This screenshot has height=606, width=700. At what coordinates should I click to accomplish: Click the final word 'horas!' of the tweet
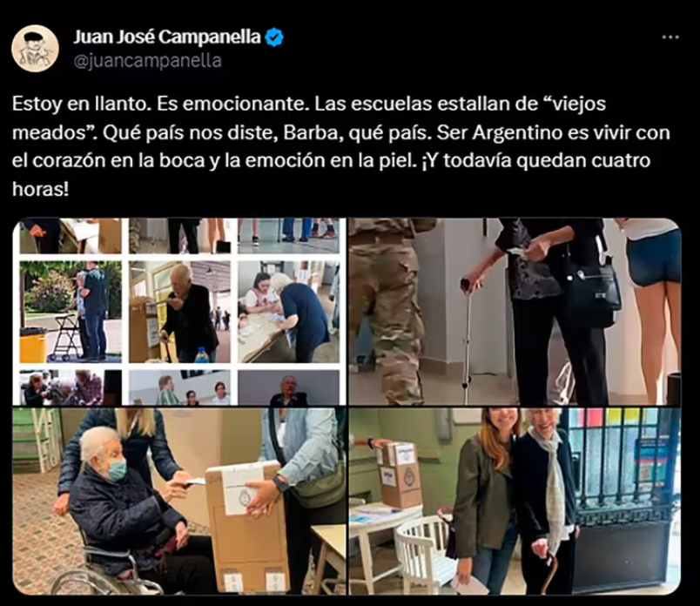41,189
